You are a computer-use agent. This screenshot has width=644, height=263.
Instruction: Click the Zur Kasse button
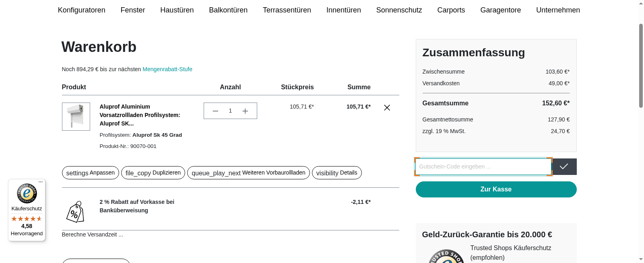(x=496, y=189)
